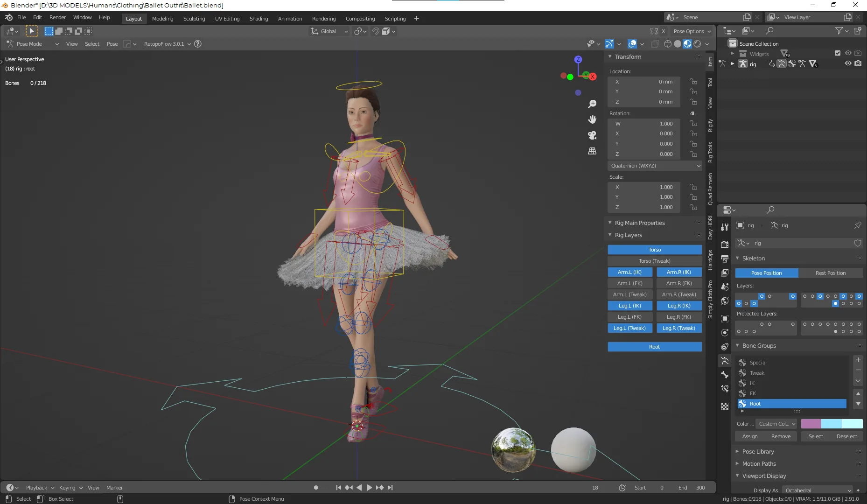
Task: Open the Bone properties tab icon
Action: pyautogui.click(x=725, y=375)
